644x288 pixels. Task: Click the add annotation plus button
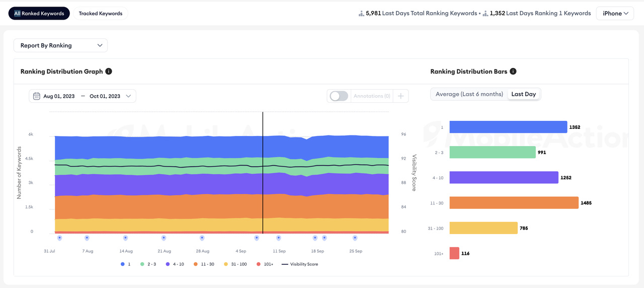[400, 96]
